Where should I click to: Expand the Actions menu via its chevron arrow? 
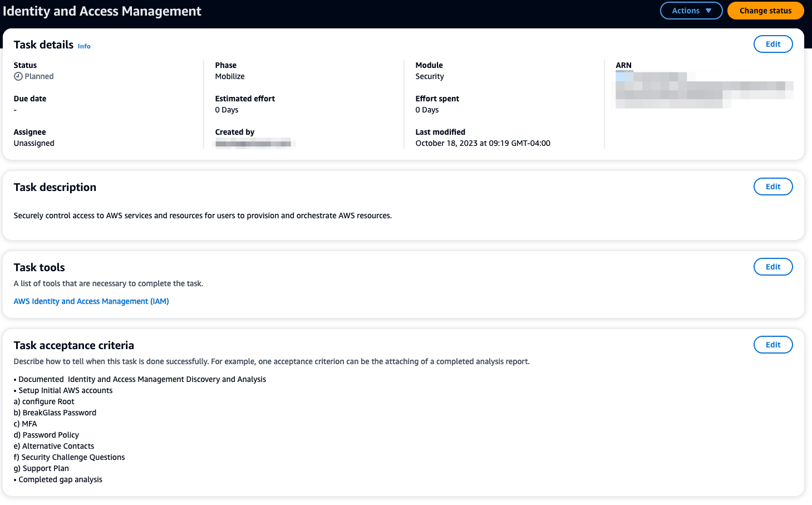[x=708, y=11]
